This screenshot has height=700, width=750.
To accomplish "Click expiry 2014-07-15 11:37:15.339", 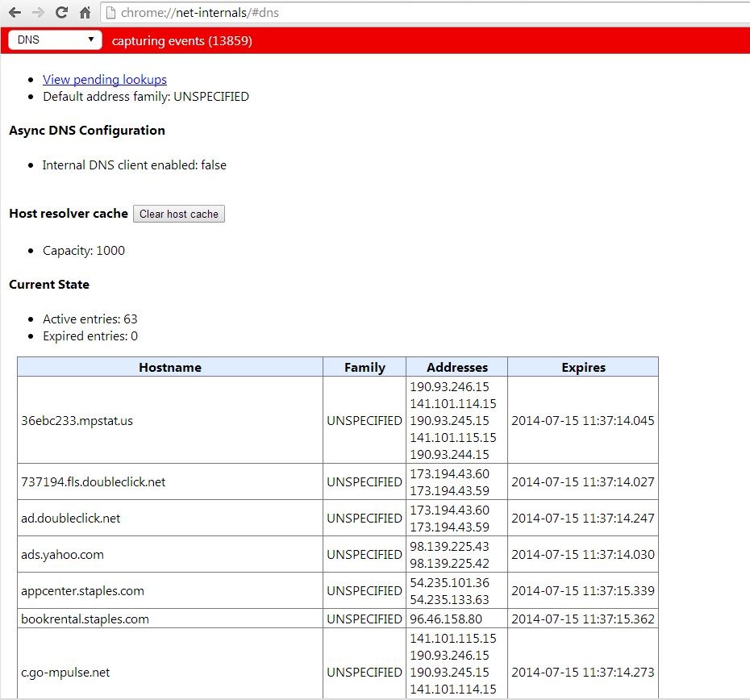I will tap(582, 591).
